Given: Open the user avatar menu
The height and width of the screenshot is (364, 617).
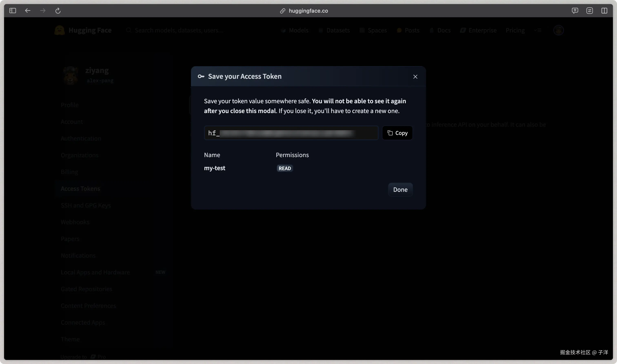Looking at the screenshot, I should 558,30.
